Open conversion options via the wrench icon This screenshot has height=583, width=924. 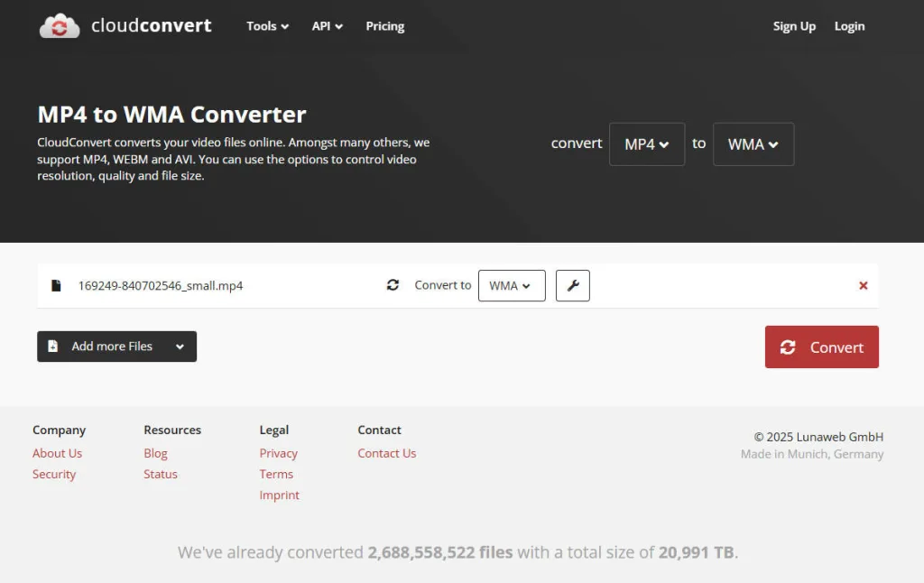point(573,285)
